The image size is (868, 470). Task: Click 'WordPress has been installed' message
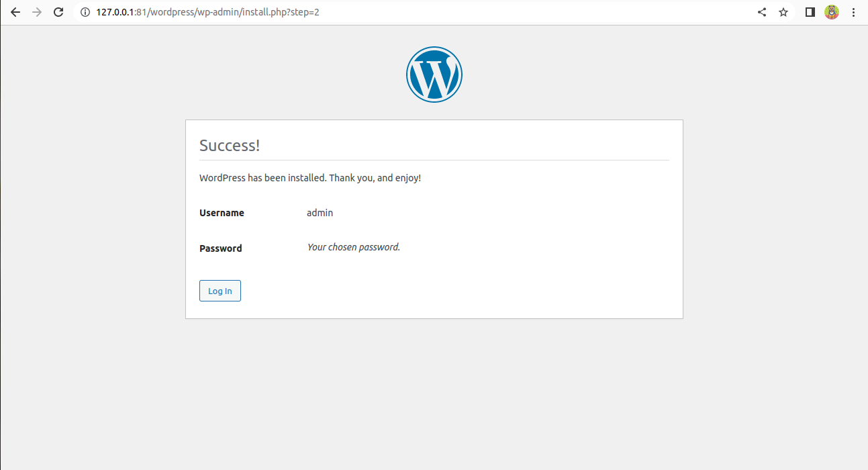click(x=310, y=178)
